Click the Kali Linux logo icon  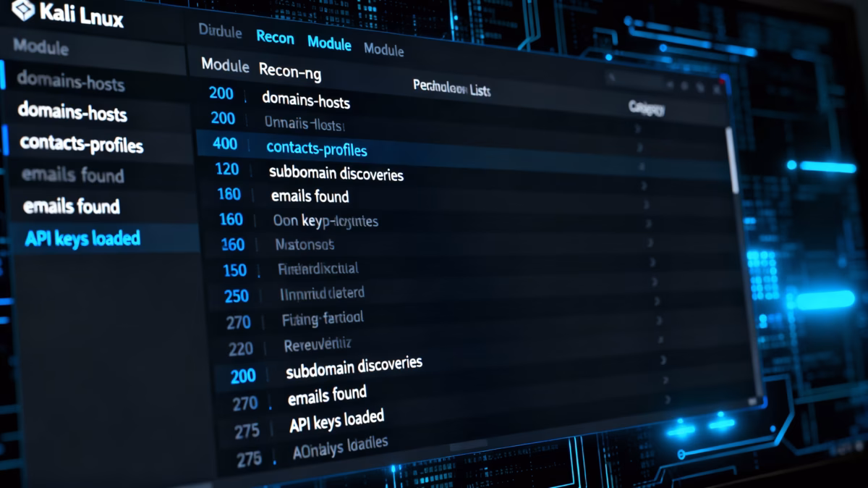[24, 9]
